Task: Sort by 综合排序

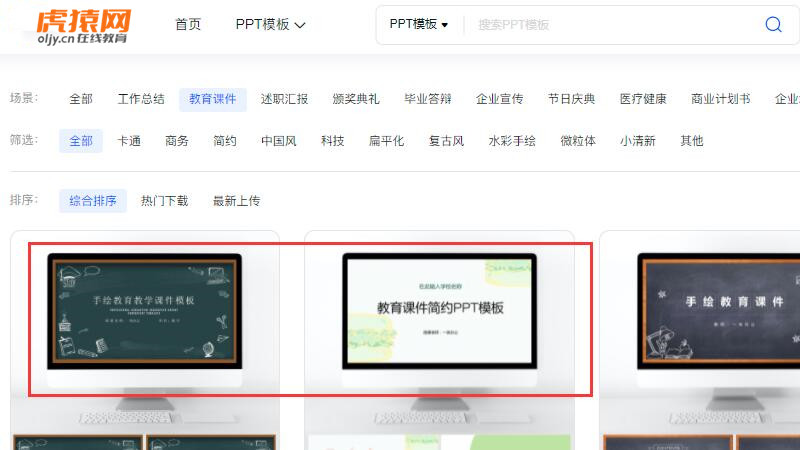Action: 93,201
